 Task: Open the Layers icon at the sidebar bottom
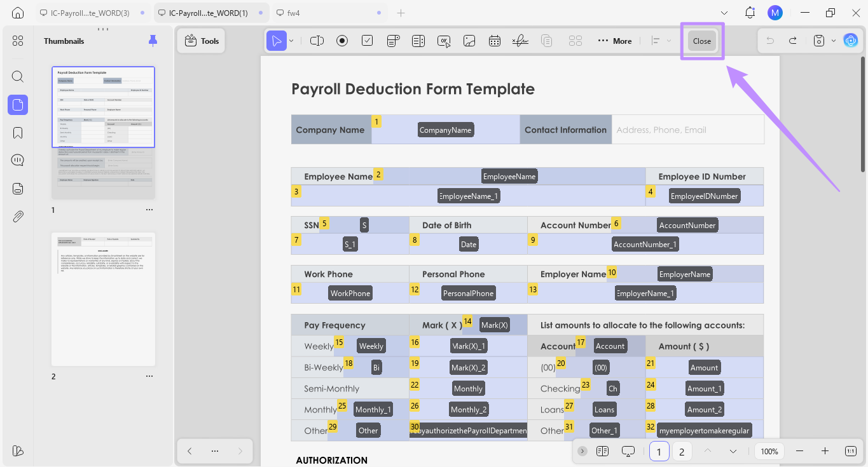coord(18,450)
